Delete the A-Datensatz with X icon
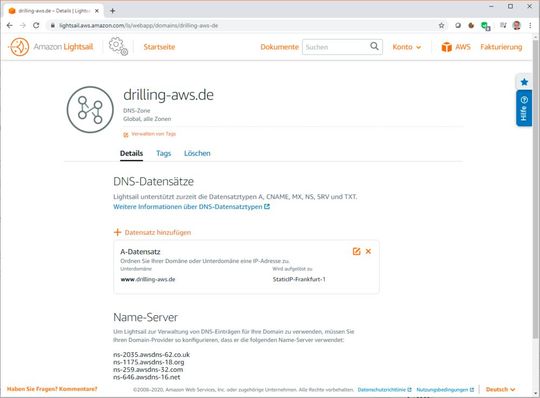 click(368, 251)
